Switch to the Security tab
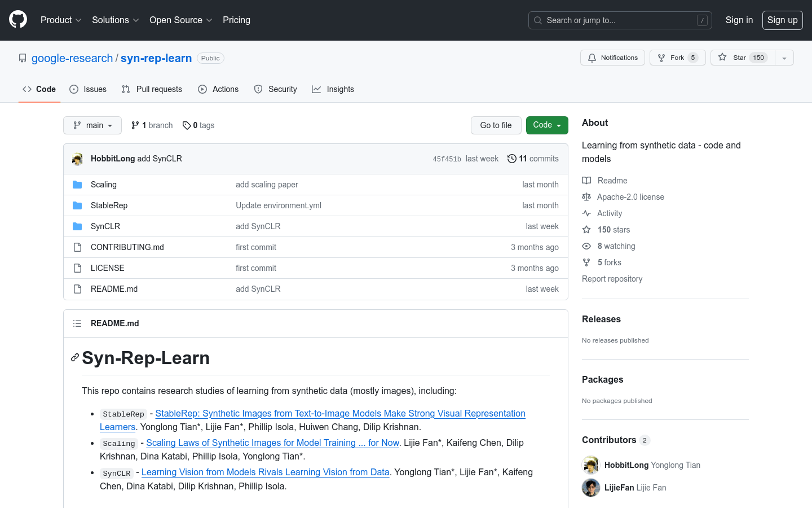This screenshot has height=508, width=812. click(275, 89)
